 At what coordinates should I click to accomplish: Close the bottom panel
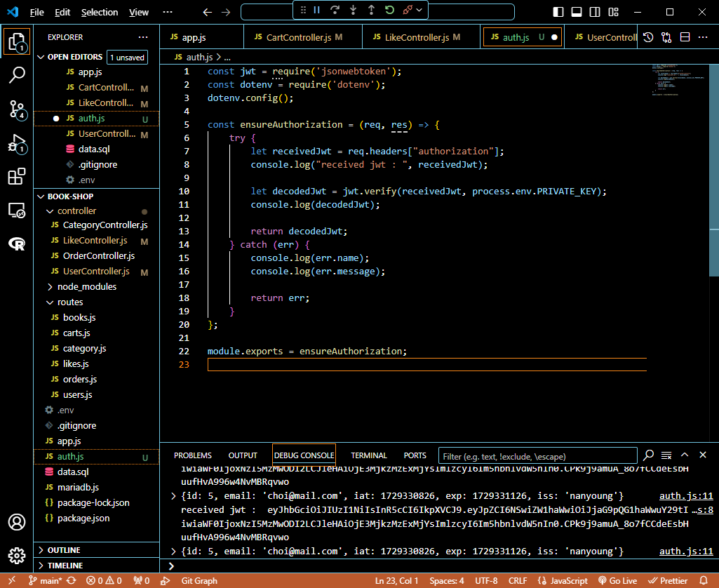point(703,455)
